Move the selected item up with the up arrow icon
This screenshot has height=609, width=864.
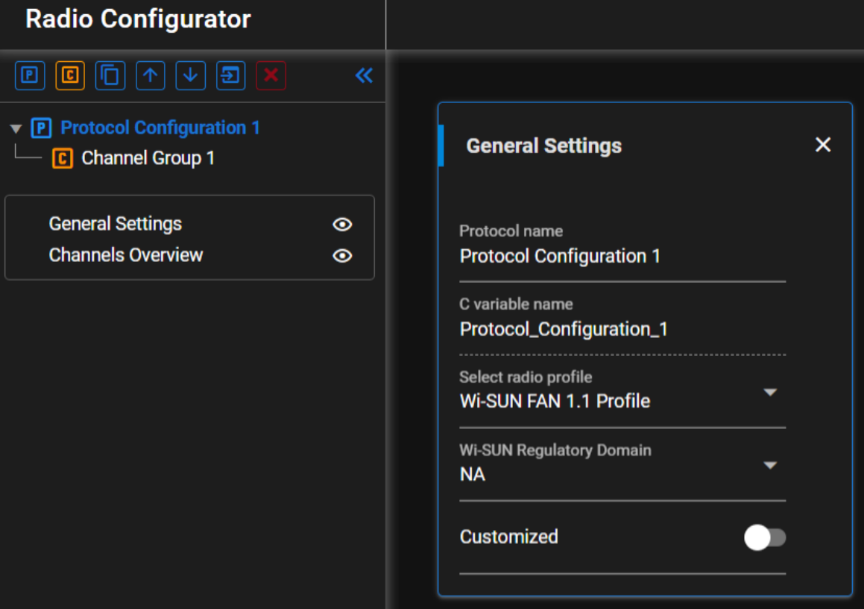150,75
